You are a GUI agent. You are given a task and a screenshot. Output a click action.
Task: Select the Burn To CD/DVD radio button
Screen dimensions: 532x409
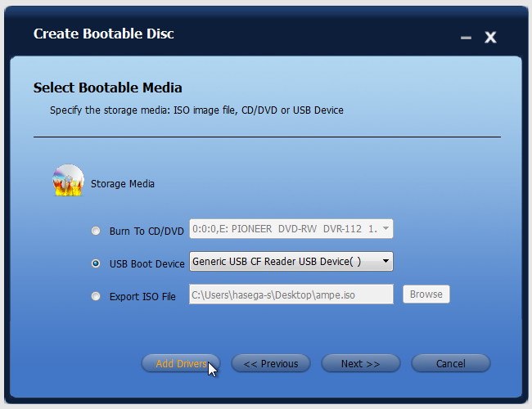[96, 231]
